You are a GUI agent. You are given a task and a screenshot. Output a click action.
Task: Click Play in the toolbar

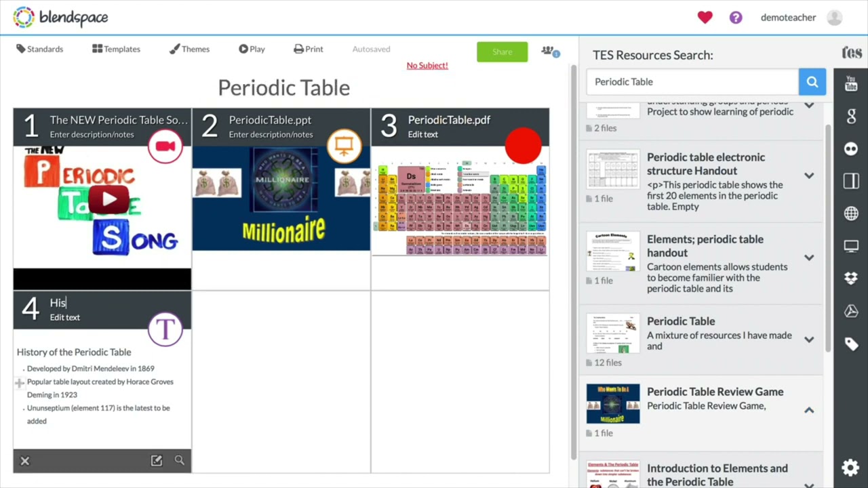(x=252, y=49)
